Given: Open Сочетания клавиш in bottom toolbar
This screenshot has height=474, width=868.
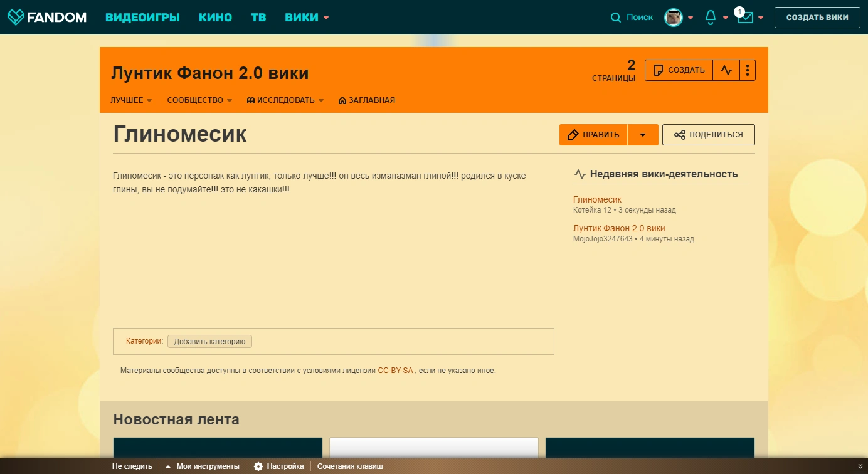Looking at the screenshot, I should (x=350, y=466).
